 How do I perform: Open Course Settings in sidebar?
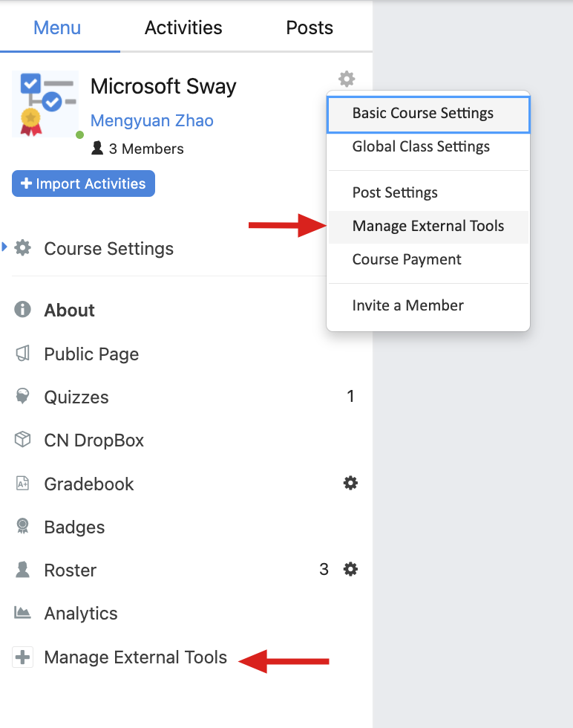point(108,249)
